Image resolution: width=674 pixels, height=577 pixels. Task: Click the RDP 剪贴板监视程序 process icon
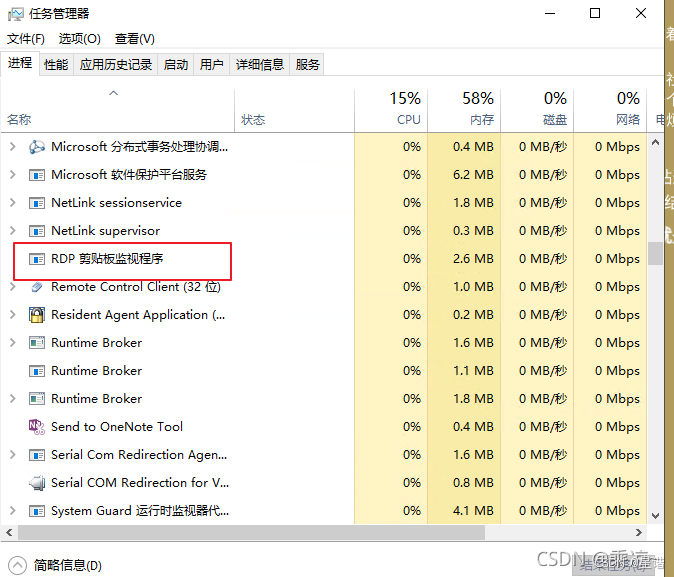coord(37,259)
